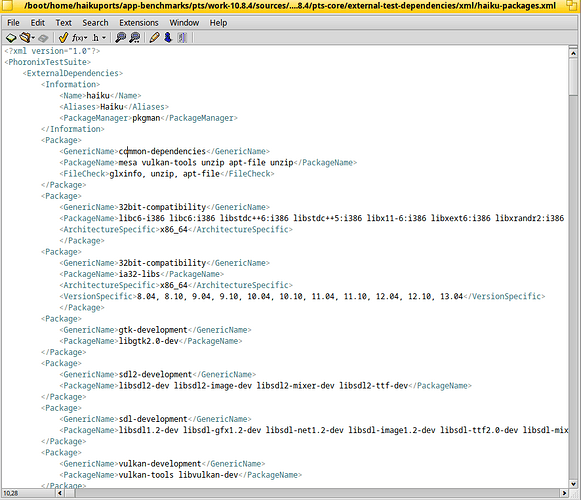Click "libsdl2-ttf-dev" in the PackageName line
Image resolution: width=581 pixels, height=500 pixels.
pyautogui.click(x=374, y=385)
